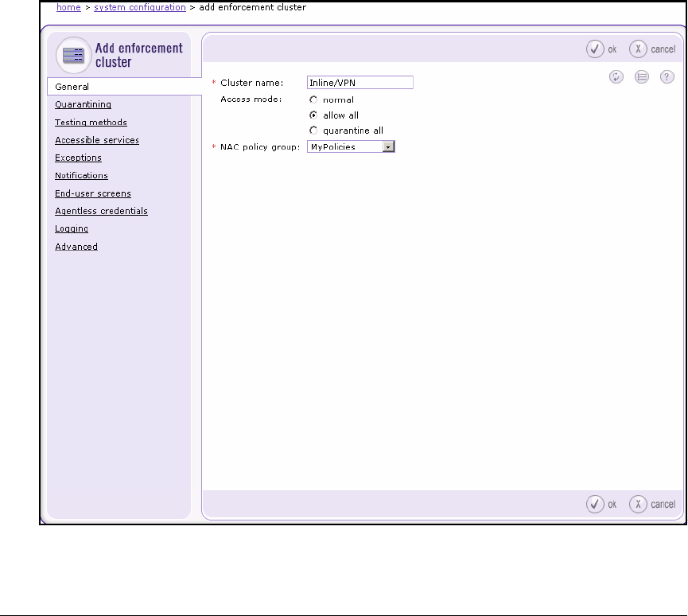The width and height of the screenshot is (688, 616).
Task: Open help with the question mark icon
Action: point(667,77)
